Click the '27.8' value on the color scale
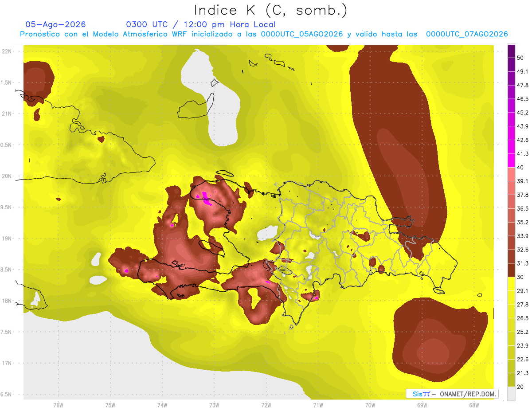532x411 pixels. click(x=523, y=305)
